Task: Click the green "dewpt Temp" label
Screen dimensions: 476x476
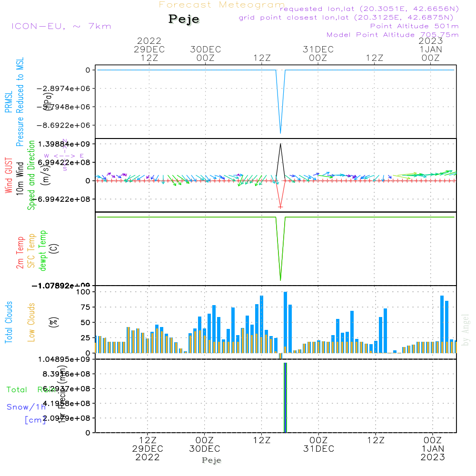Action: (x=43, y=250)
